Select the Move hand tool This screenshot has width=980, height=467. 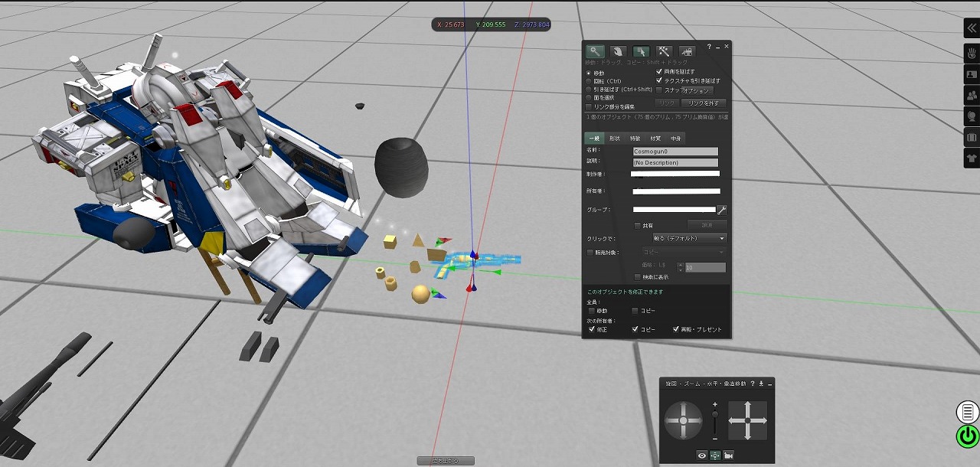coord(618,51)
